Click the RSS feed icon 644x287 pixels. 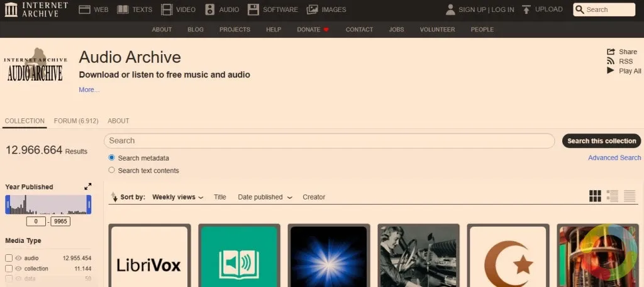tap(611, 61)
